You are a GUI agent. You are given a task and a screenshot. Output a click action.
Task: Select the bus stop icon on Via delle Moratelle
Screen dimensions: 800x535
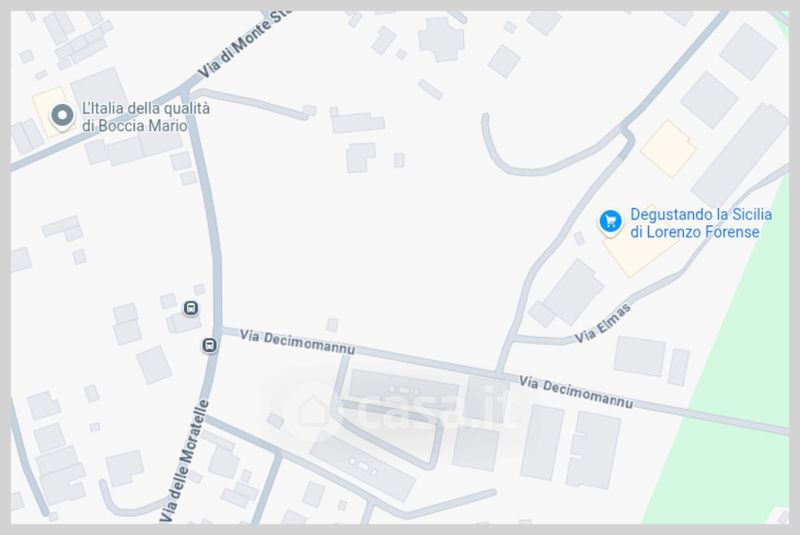pos(209,345)
